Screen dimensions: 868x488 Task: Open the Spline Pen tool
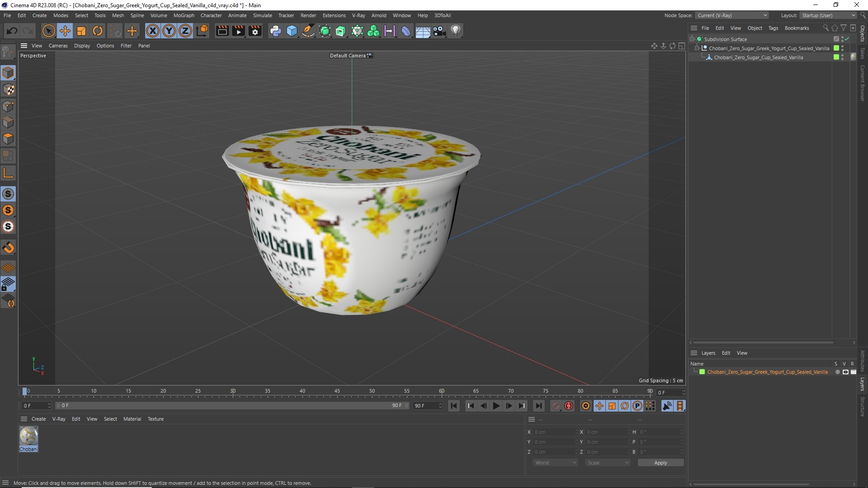pos(308,31)
